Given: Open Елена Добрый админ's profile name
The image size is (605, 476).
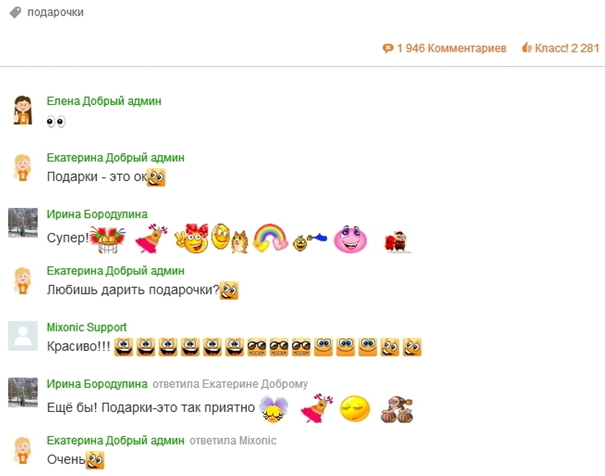Looking at the screenshot, I should 104,101.
